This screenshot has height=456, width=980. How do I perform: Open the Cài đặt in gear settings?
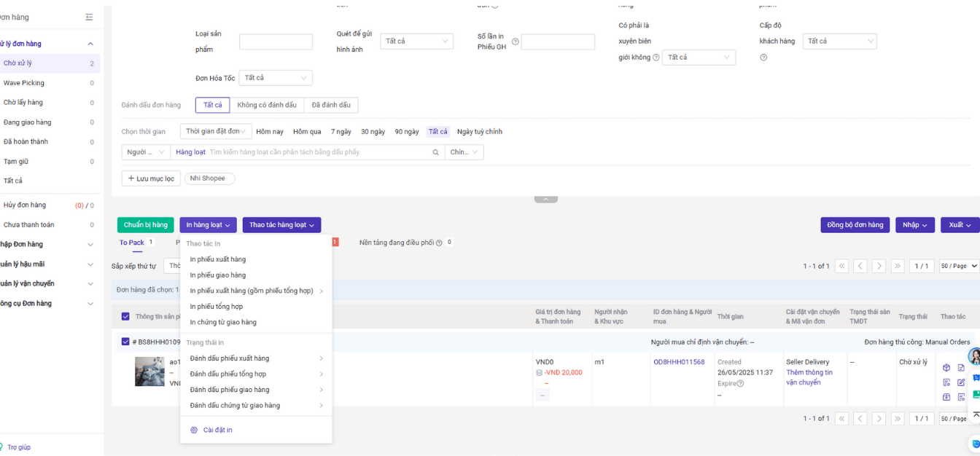[211, 431]
